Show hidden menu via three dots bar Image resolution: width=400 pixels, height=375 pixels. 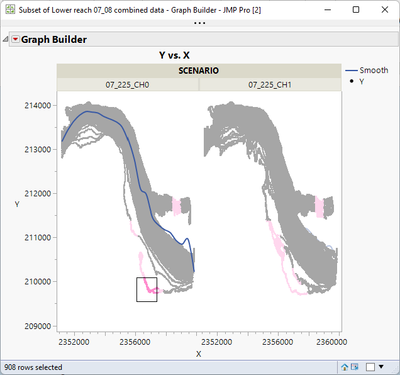pyautogui.click(x=200, y=23)
